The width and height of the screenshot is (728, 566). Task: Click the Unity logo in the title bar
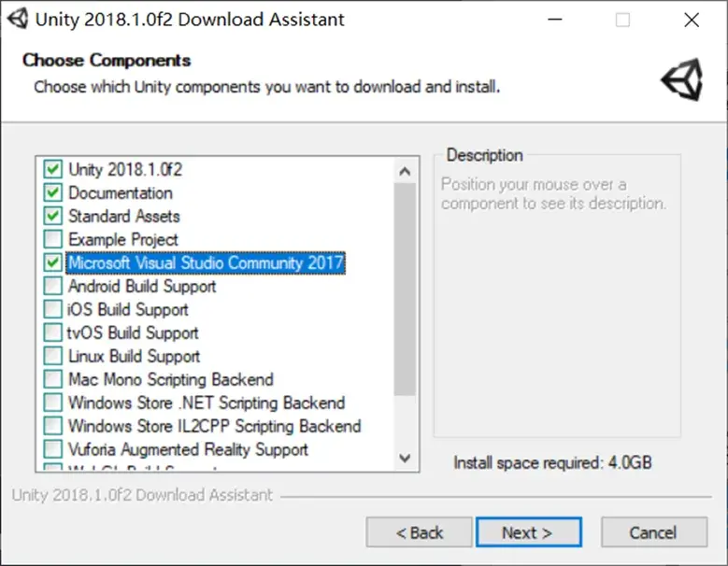18,20
